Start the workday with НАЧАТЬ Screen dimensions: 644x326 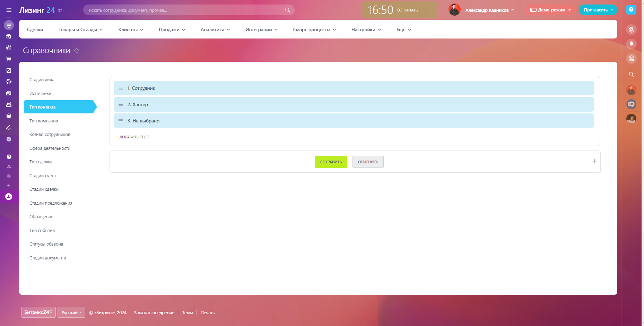pyautogui.click(x=408, y=10)
